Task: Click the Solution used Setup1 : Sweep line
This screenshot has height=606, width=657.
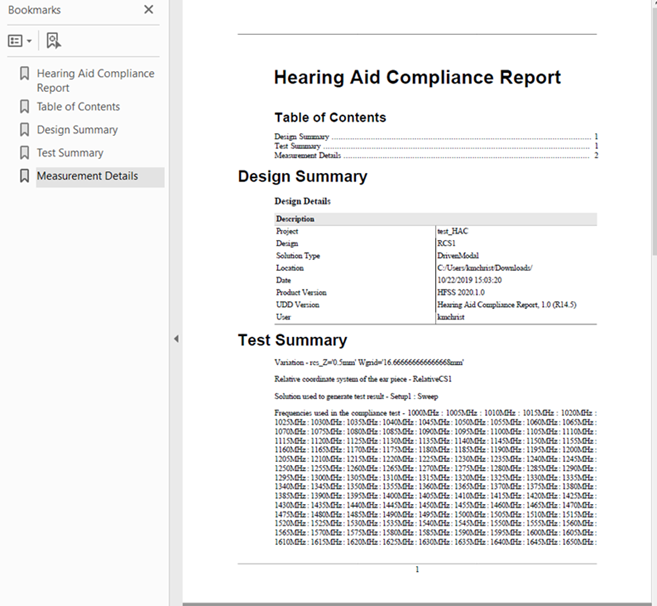Action: pyautogui.click(x=356, y=396)
